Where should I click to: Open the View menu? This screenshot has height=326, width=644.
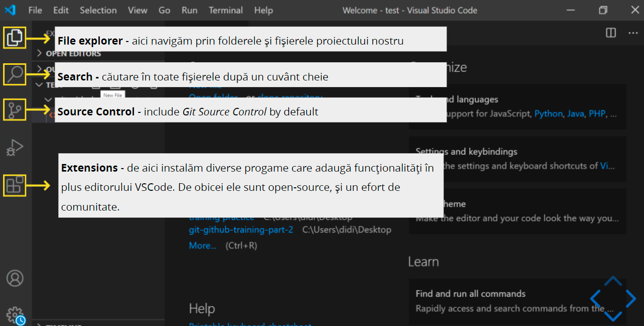pos(138,10)
